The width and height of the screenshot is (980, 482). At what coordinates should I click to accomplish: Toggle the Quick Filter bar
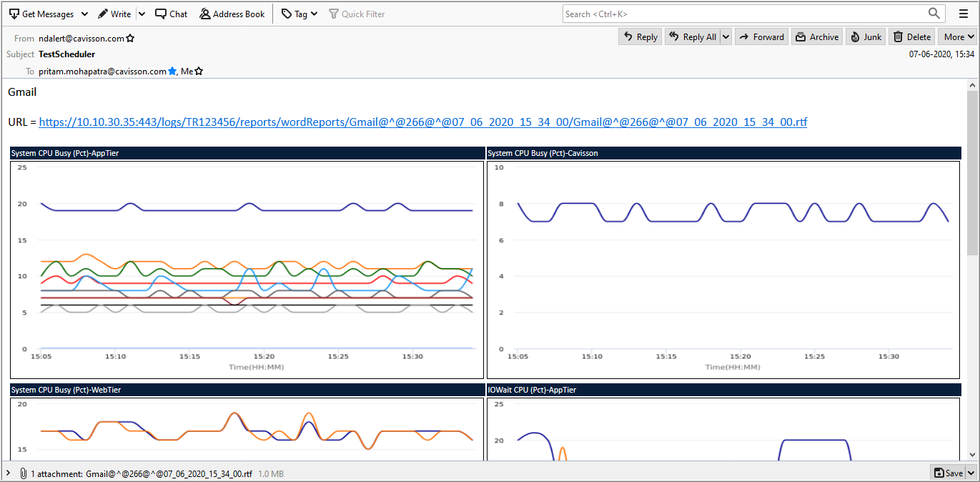pos(357,14)
